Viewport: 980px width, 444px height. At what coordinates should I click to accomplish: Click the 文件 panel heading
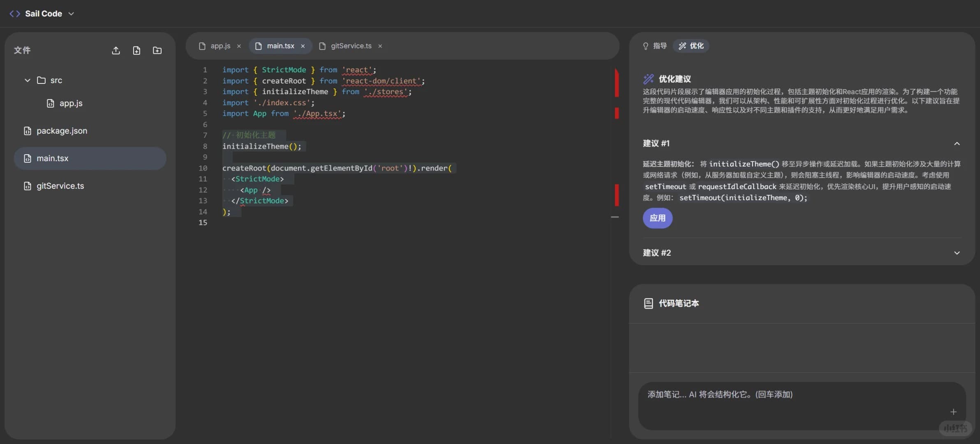tap(22, 50)
